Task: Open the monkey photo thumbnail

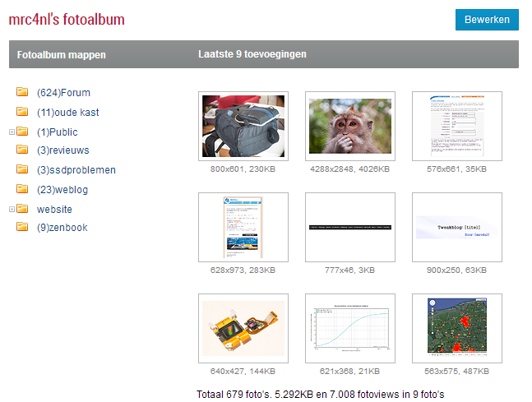Action: 350,126
